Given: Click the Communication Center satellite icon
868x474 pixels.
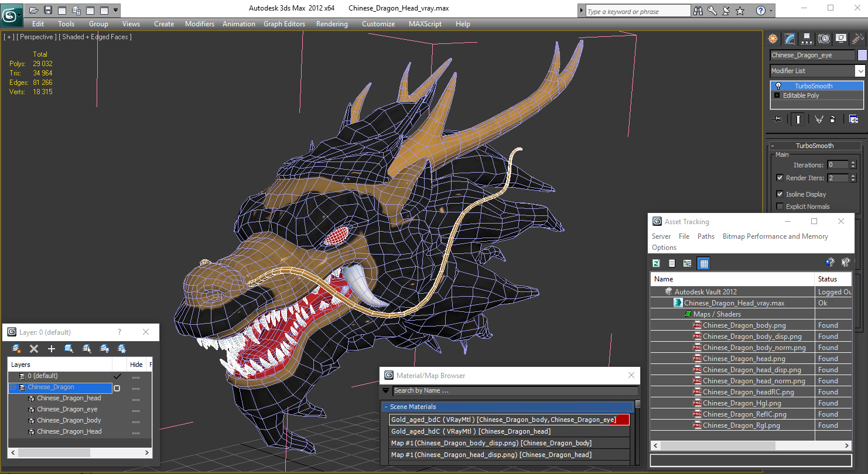Looking at the screenshot, I should [x=726, y=11].
